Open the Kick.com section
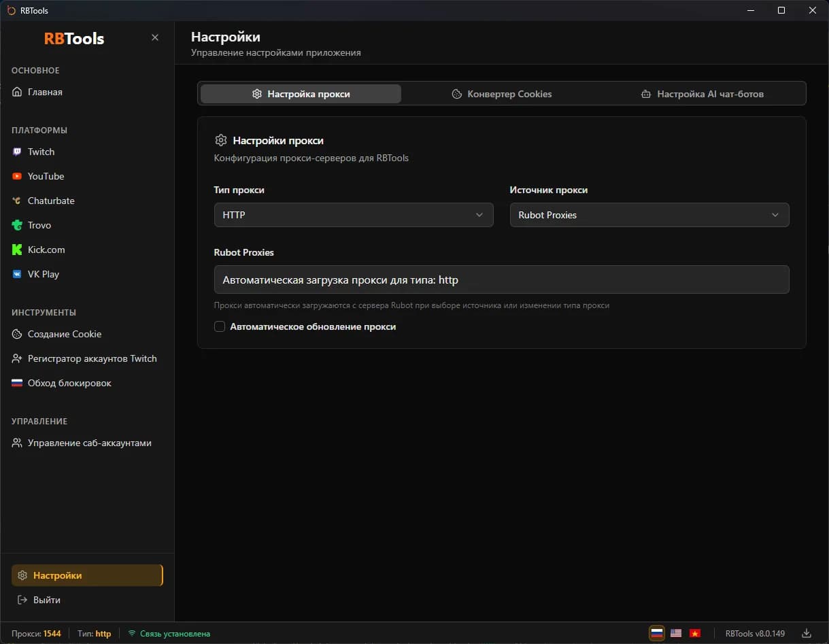829x644 pixels. 87,250
